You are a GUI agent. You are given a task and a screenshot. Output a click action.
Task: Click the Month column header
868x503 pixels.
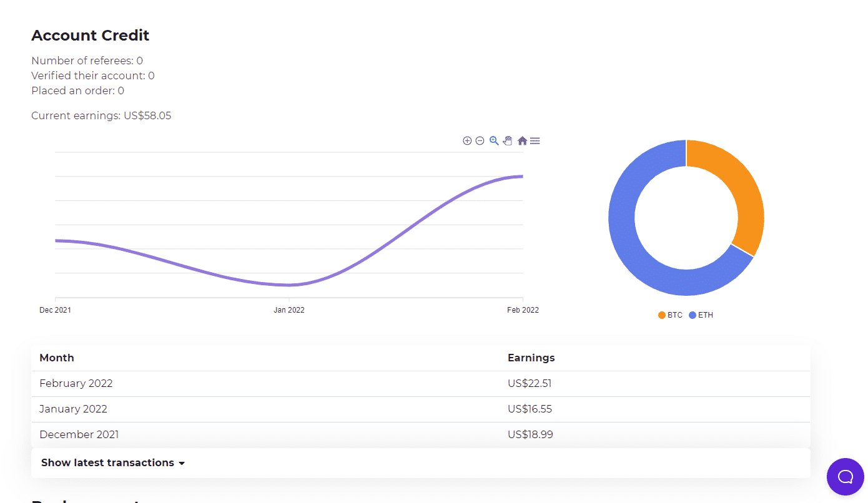[x=57, y=358]
